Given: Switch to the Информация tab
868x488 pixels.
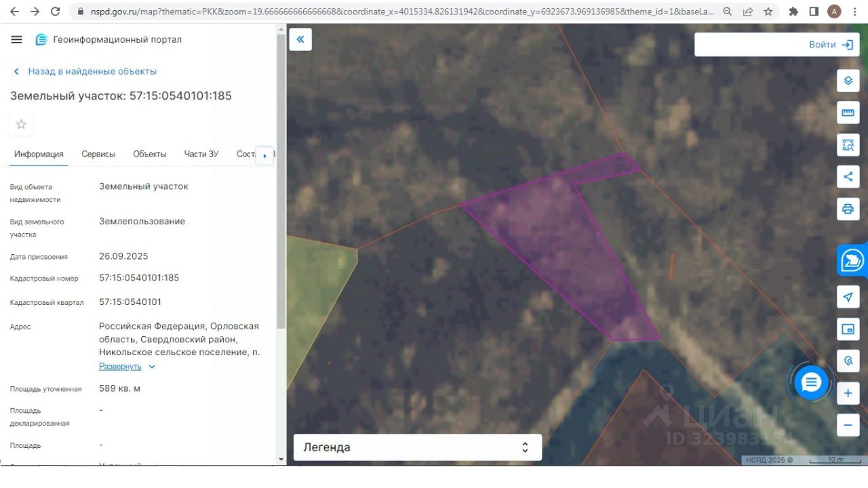Looking at the screenshot, I should (x=39, y=155).
